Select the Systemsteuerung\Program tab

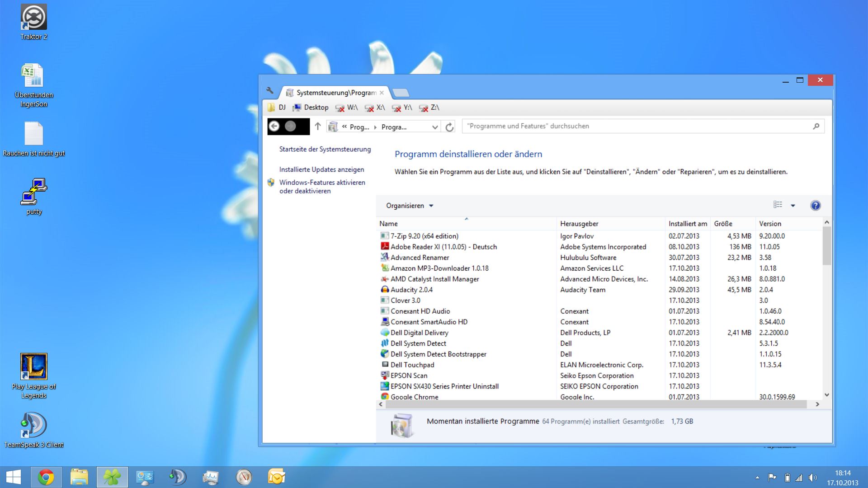[x=334, y=93]
